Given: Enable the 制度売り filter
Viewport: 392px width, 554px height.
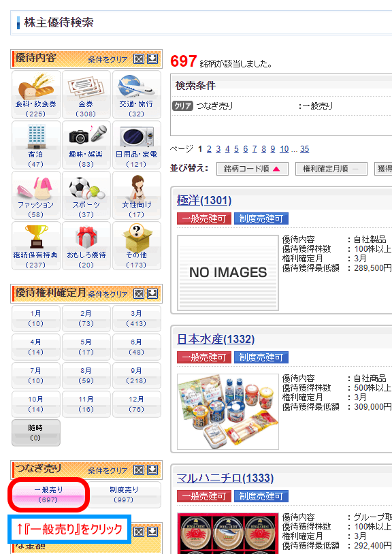Looking at the screenshot, I should pyautogui.click(x=124, y=494).
